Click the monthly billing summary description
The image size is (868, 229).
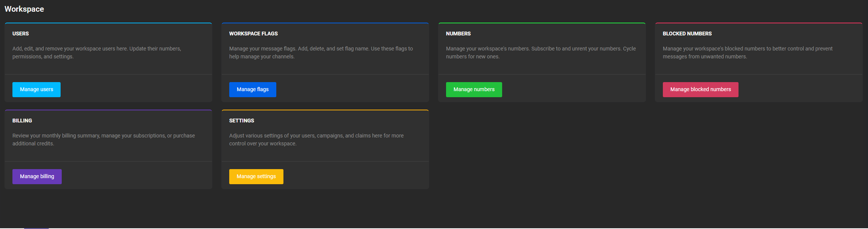(104, 140)
